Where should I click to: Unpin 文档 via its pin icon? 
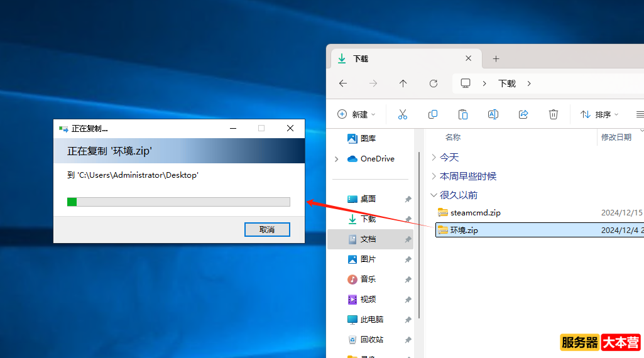pos(408,239)
